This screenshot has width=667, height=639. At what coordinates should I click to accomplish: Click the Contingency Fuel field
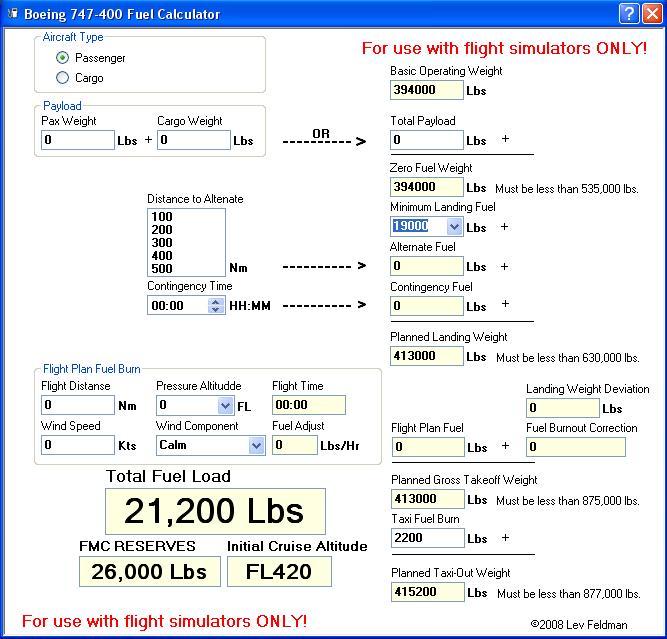[427, 306]
